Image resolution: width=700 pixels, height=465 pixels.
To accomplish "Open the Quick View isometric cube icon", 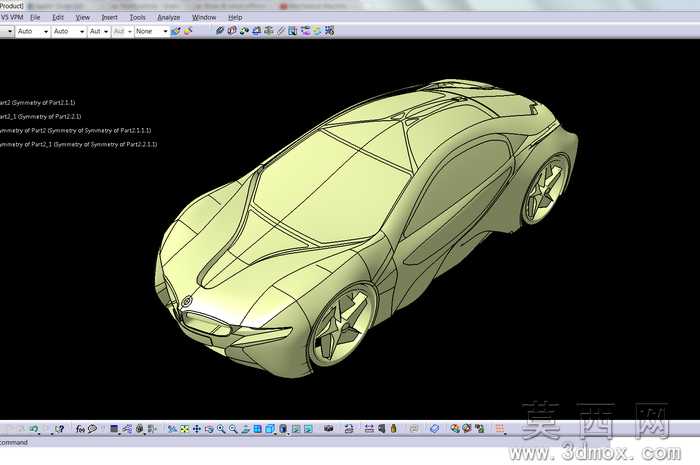I will click(x=270, y=429).
